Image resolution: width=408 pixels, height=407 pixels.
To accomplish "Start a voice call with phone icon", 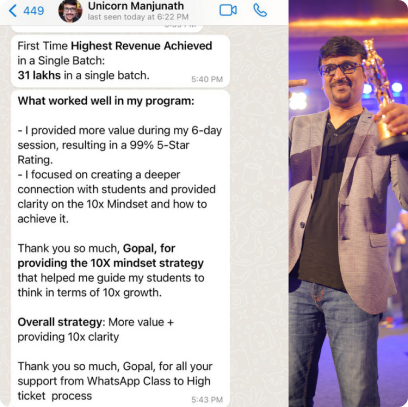I will (260, 10).
